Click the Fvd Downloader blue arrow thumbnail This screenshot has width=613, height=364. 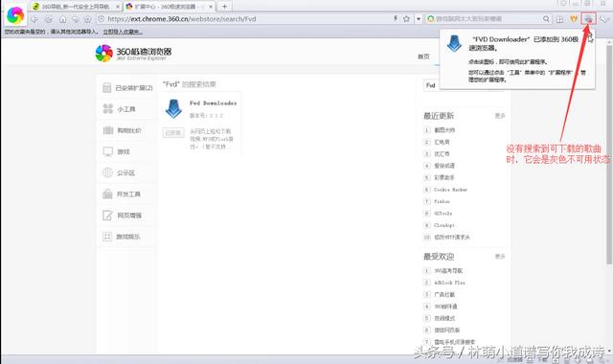click(x=173, y=108)
